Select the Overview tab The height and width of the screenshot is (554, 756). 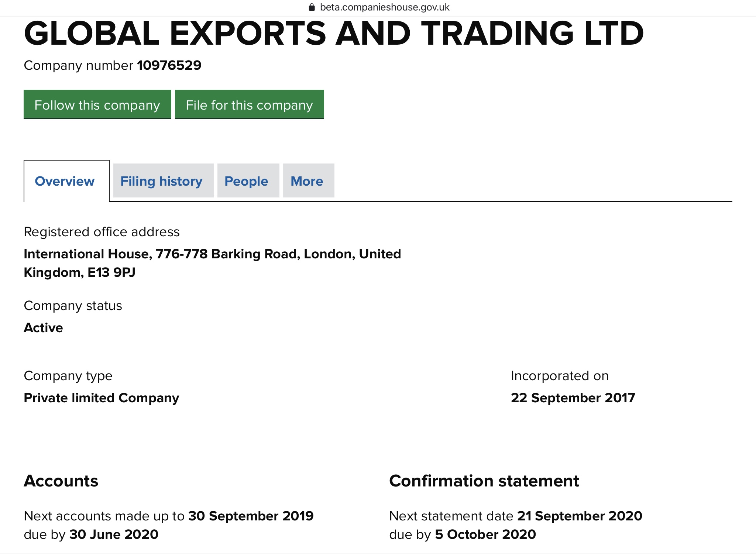point(65,181)
